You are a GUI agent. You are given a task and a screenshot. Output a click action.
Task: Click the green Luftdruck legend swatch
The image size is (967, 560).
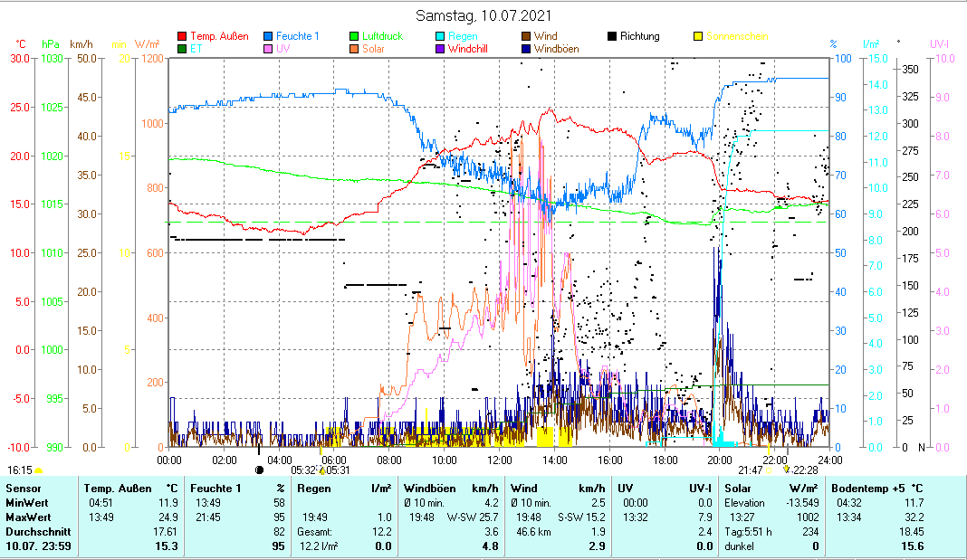[x=355, y=37]
